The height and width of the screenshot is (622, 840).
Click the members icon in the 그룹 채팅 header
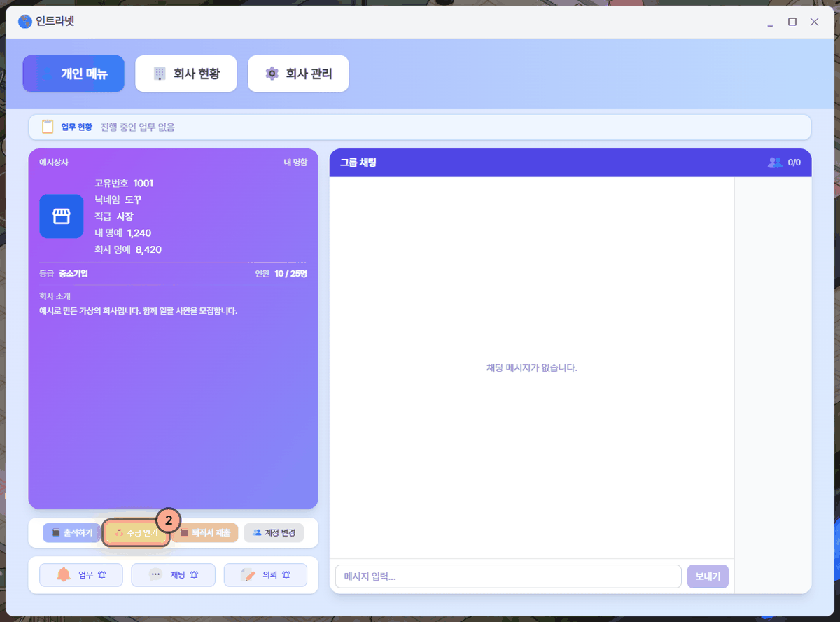(774, 163)
